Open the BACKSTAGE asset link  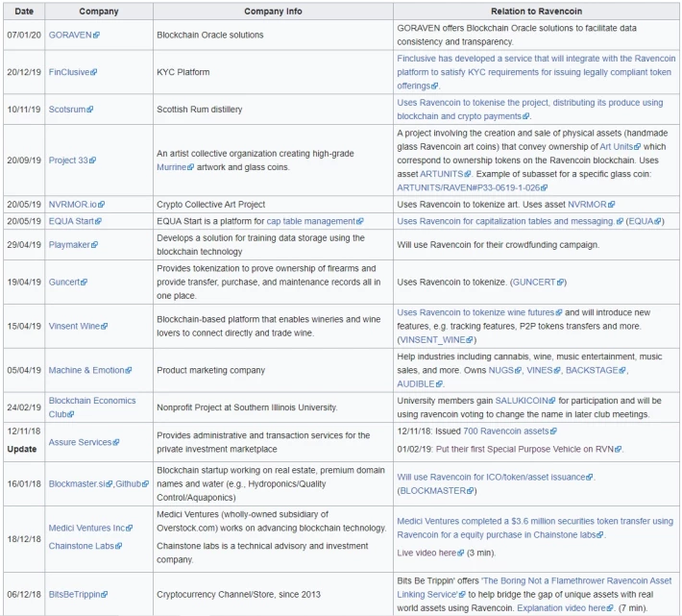[x=596, y=370]
